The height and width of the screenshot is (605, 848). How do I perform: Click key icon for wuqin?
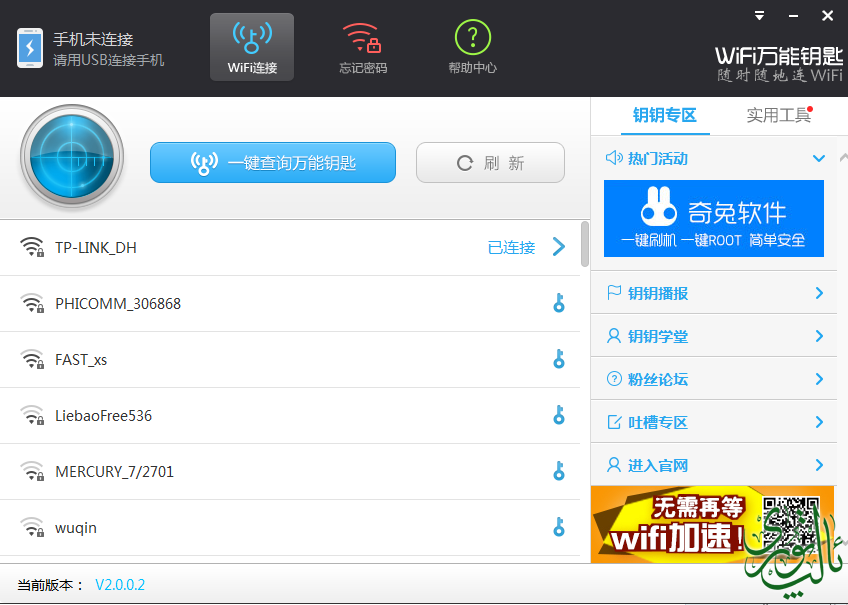pos(559,527)
